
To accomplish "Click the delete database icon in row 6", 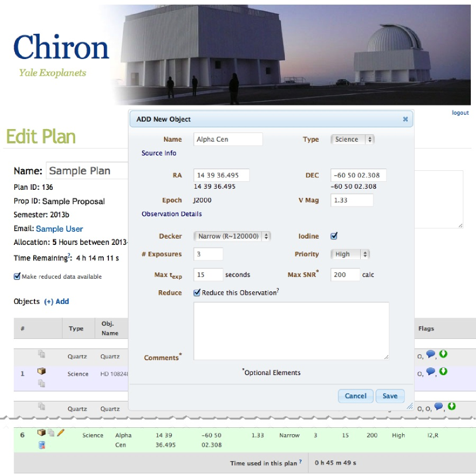I will pos(42,444).
